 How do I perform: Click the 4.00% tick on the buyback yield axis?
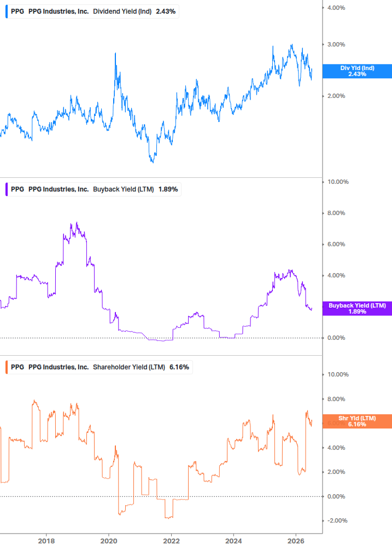point(336,276)
